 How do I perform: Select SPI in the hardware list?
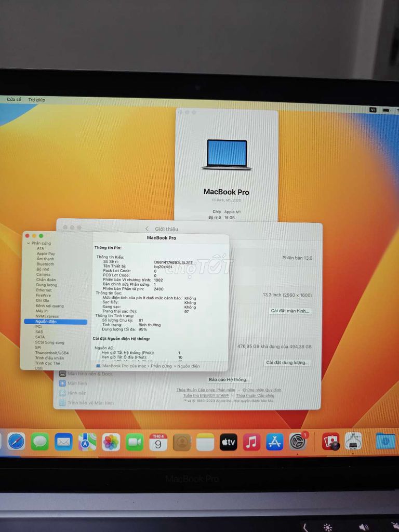click(x=38, y=348)
